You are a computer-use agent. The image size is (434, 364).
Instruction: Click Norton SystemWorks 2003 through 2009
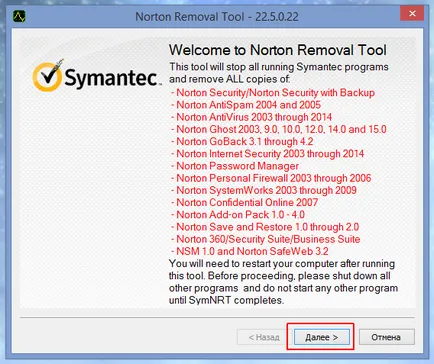click(264, 190)
